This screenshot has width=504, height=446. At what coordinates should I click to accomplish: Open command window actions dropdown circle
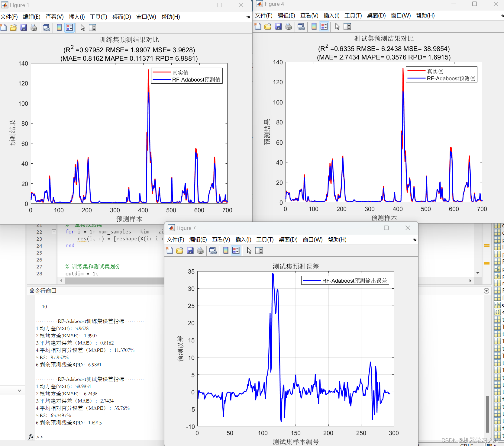(x=486, y=291)
